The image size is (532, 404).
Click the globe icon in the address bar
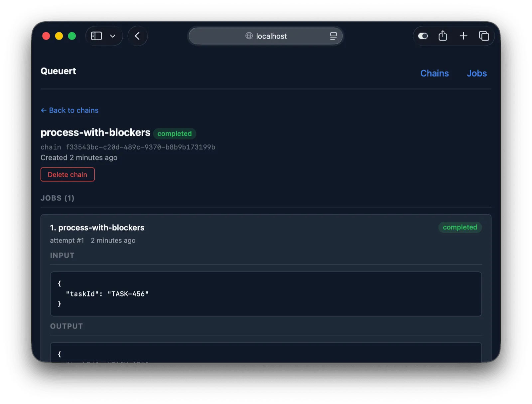(x=249, y=36)
